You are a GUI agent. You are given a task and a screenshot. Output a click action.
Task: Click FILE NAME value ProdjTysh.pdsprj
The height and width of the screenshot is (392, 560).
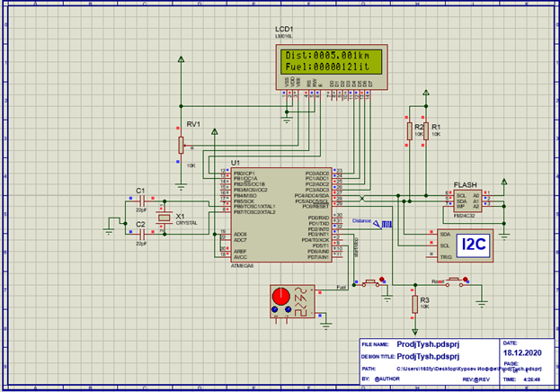(x=428, y=344)
